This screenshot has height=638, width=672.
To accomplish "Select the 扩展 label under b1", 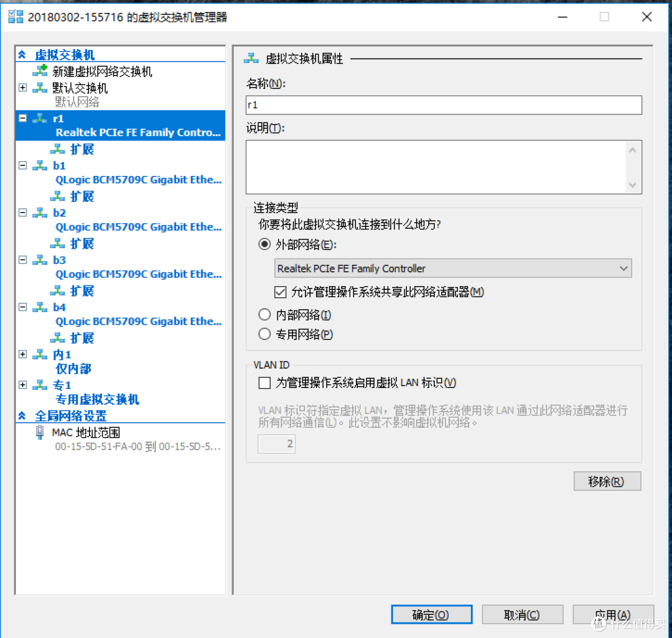I will [82, 196].
